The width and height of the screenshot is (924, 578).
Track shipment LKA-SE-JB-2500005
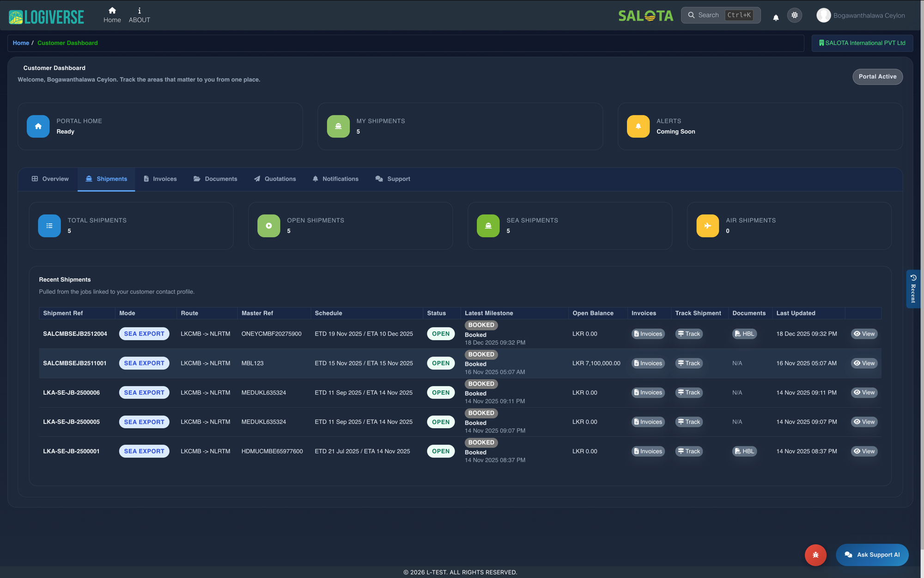pos(689,422)
